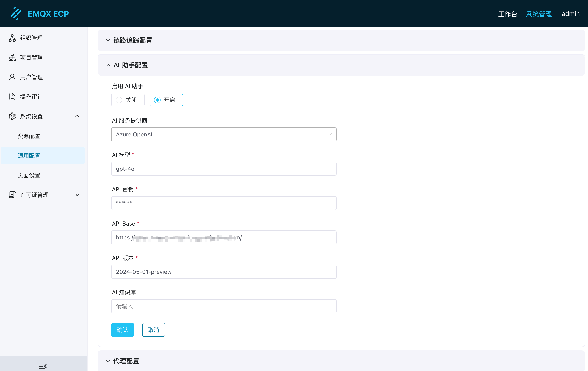Click the 许可证管理 license icon
Image resolution: width=588 pixels, height=371 pixels.
pos(12,195)
